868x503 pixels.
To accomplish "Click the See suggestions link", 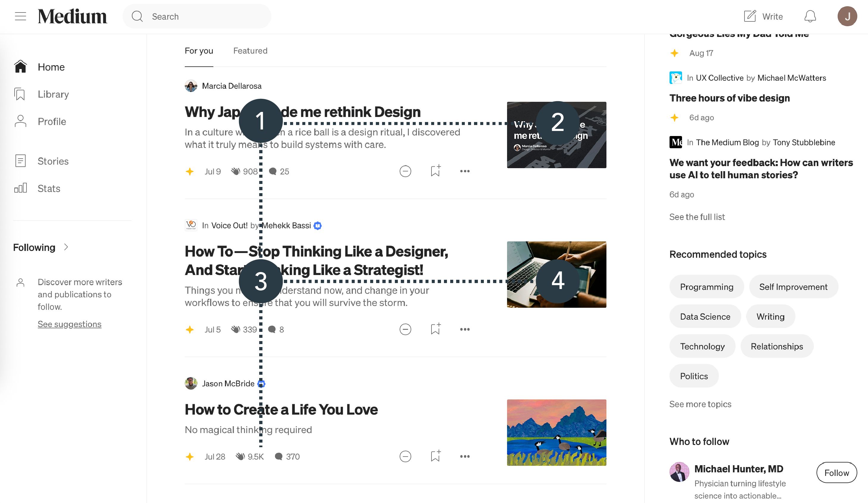I will (x=69, y=324).
